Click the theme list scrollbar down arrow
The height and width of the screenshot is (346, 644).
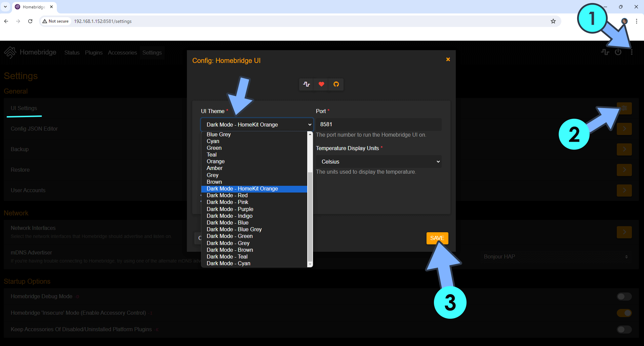(x=310, y=265)
